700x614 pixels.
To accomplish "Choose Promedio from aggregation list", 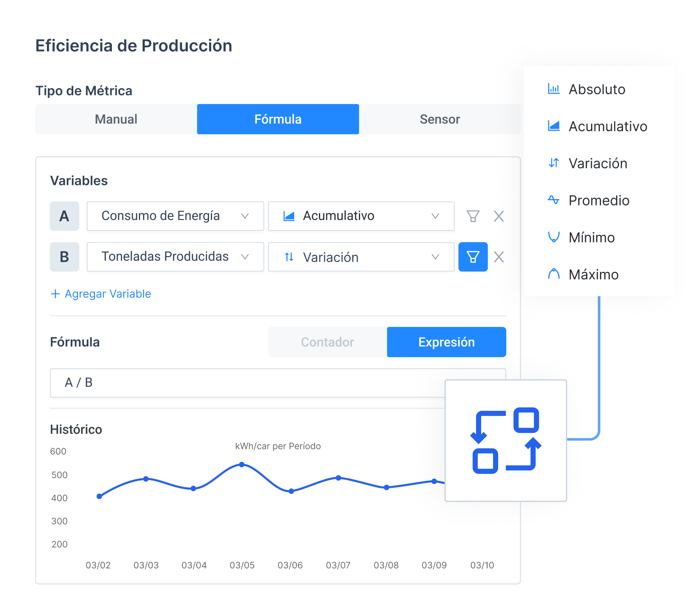I will tap(598, 200).
